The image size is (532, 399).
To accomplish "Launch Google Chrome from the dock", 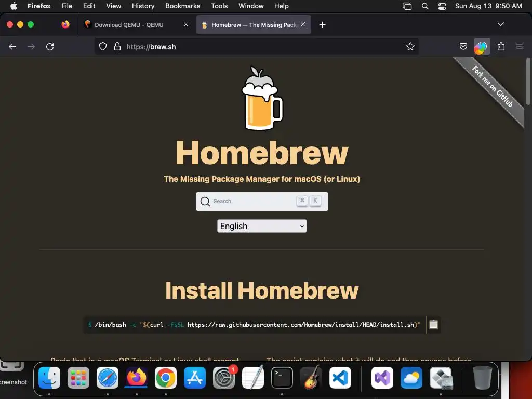I will click(166, 378).
